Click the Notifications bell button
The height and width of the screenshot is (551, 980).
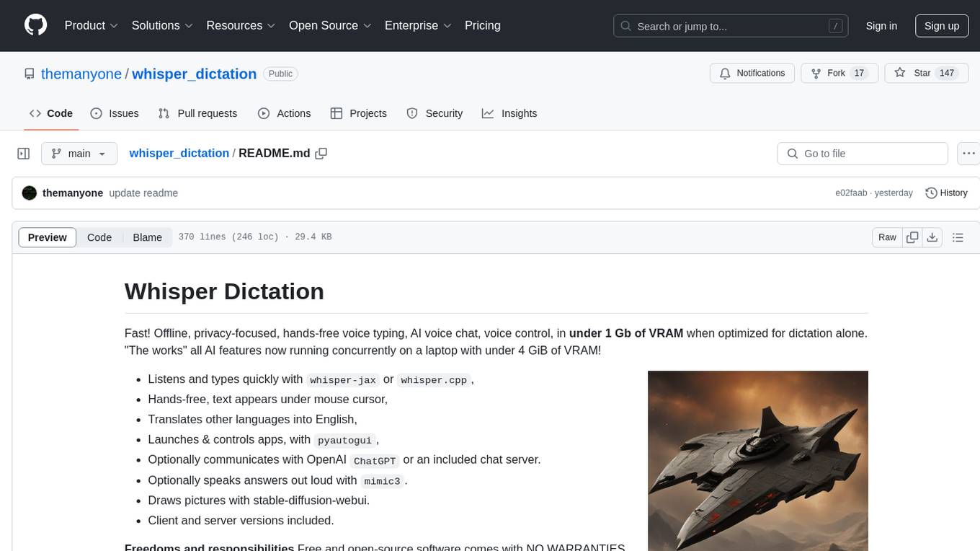[752, 74]
